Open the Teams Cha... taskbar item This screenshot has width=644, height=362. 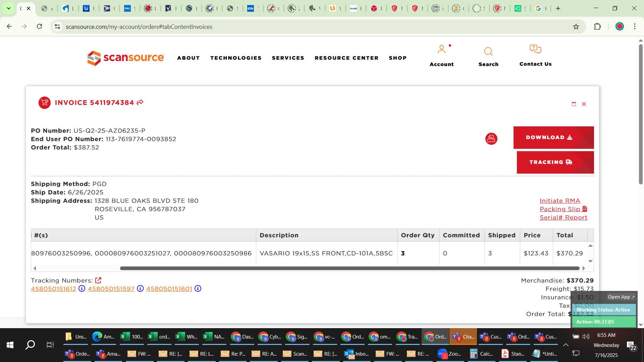coord(463,337)
